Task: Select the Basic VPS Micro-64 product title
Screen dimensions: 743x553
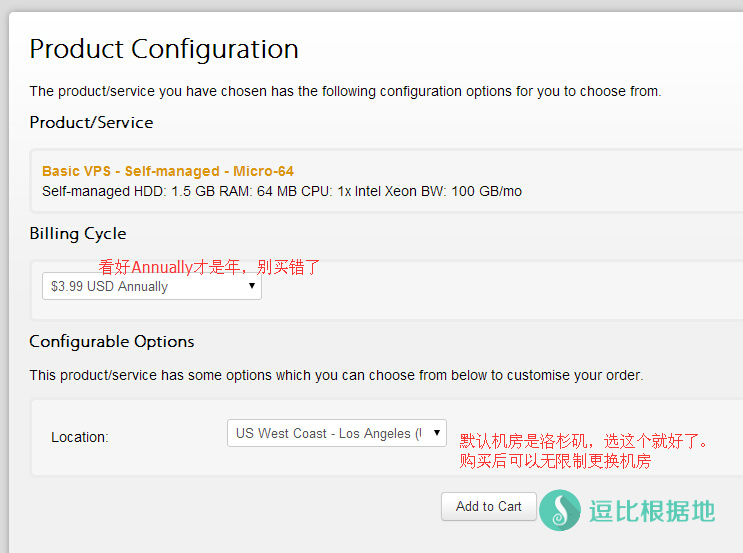Action: tap(168, 171)
